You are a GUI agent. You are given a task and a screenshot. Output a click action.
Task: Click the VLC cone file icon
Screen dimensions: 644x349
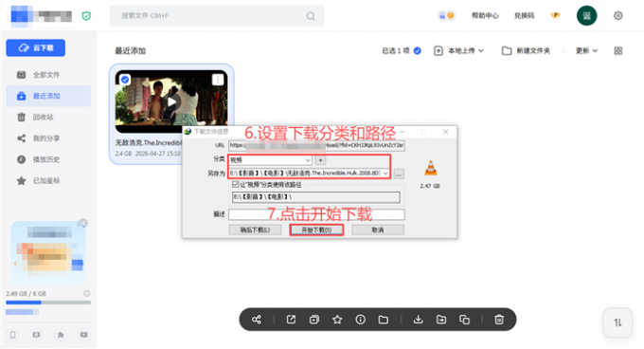[x=430, y=167]
